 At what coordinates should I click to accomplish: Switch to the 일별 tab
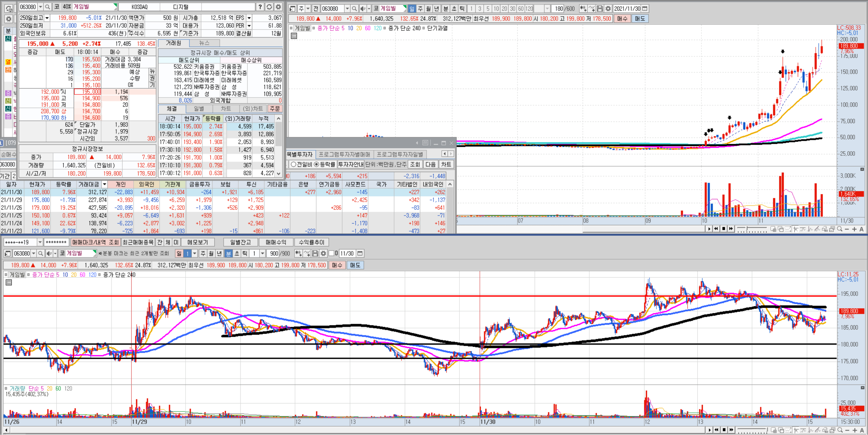(x=199, y=109)
